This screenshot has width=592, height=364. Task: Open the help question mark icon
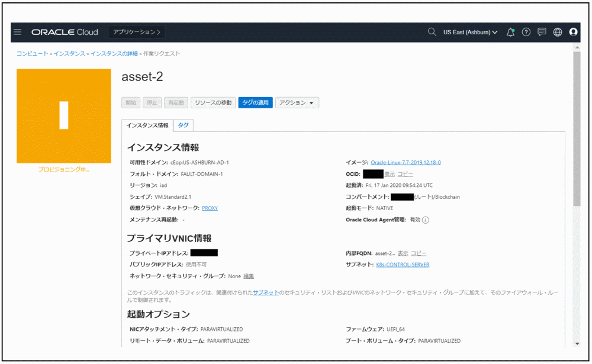coord(526,32)
